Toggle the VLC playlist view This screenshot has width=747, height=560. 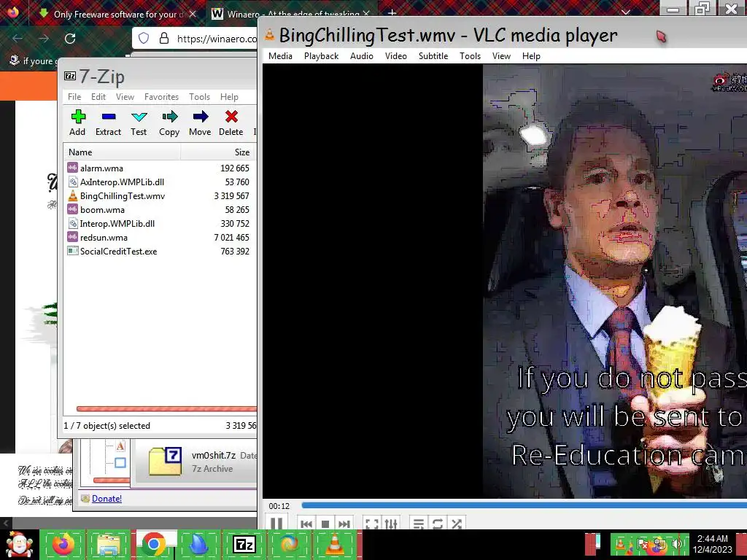coord(419,524)
